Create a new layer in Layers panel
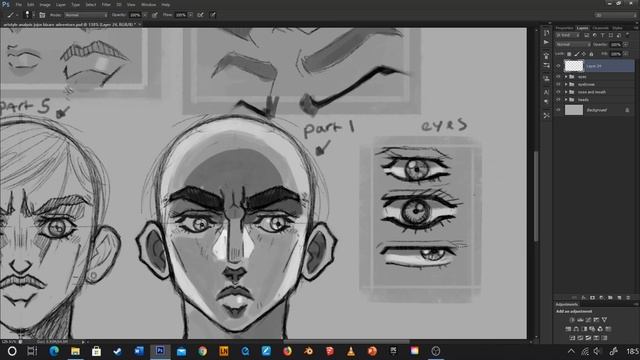 pos(619,298)
